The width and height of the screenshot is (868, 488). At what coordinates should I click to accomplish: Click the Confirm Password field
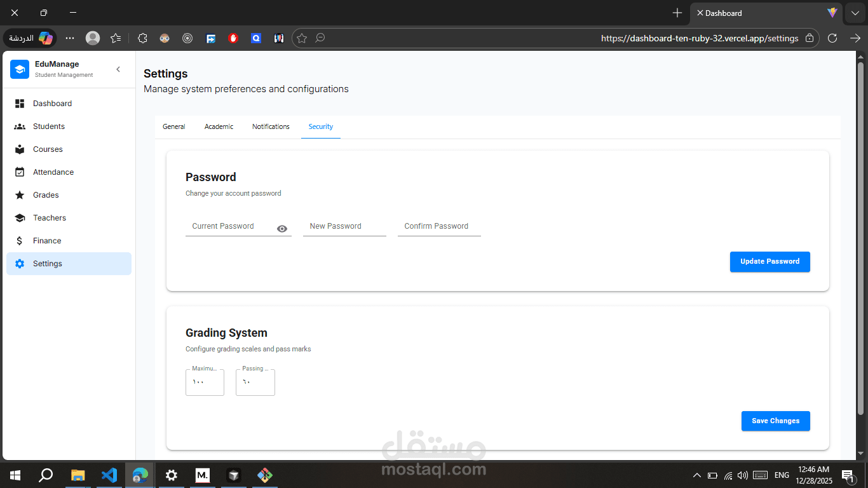point(439,226)
